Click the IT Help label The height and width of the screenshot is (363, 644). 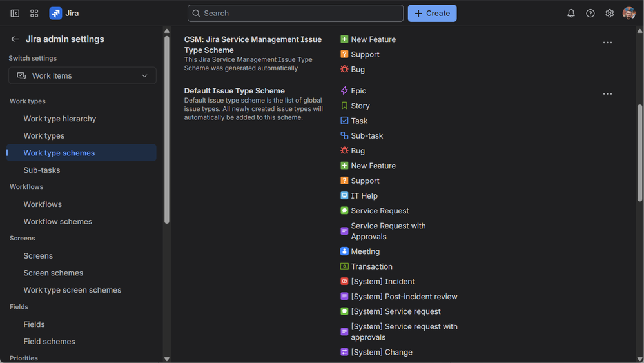[x=364, y=196]
